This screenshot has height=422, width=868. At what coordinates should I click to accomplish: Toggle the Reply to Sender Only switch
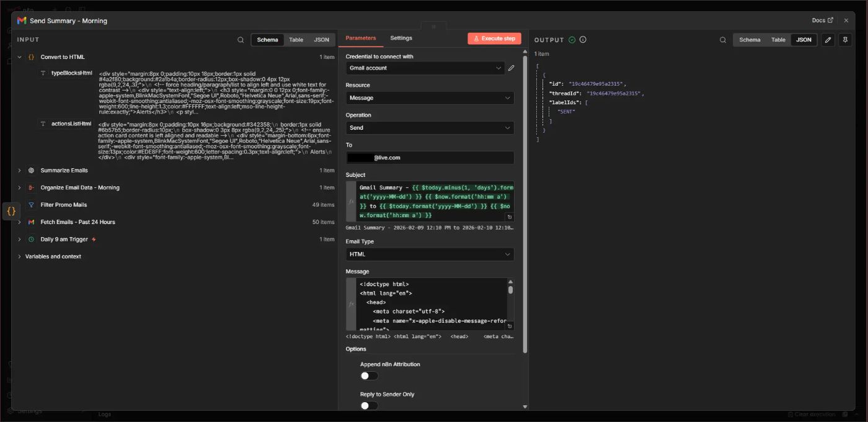[x=369, y=405]
